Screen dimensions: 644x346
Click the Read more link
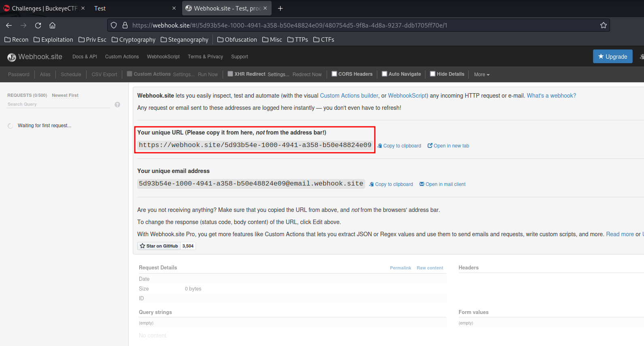620,234
